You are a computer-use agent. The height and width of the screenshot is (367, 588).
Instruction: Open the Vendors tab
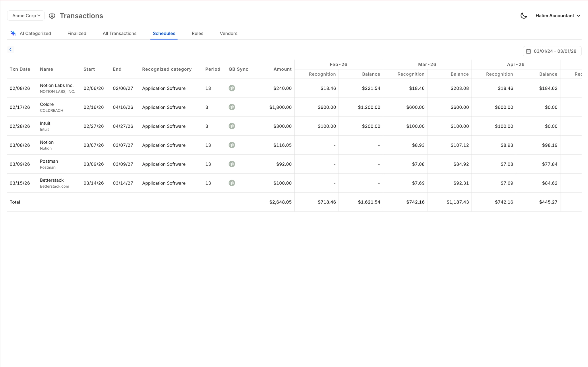[x=228, y=33]
